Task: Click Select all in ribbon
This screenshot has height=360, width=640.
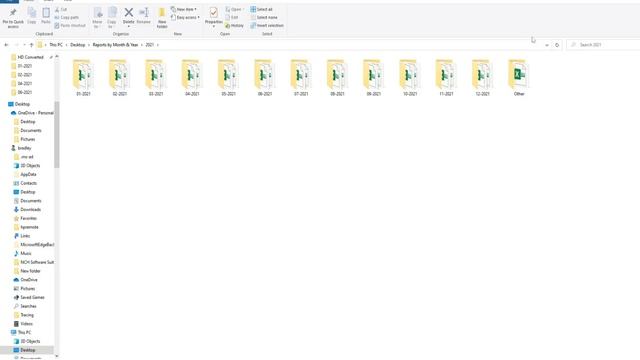Action: 261,9
